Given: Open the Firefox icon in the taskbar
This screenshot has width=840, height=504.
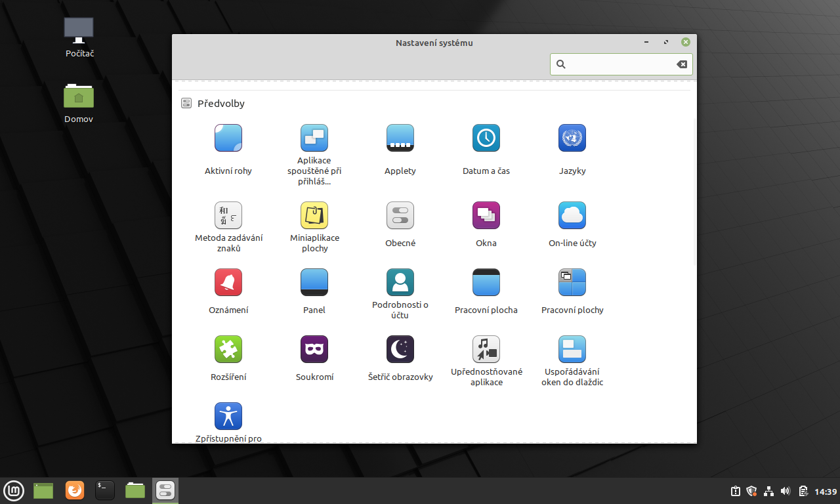Looking at the screenshot, I should tap(74, 490).
